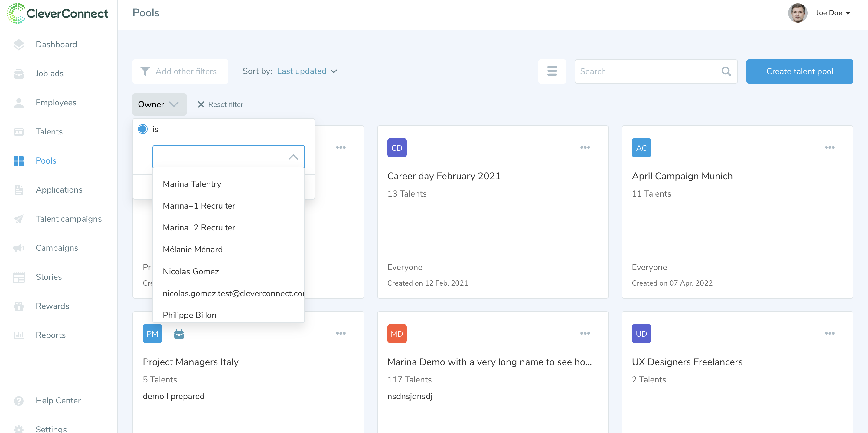The height and width of the screenshot is (433, 868).
Task: Click the search magnifier icon
Action: (726, 71)
